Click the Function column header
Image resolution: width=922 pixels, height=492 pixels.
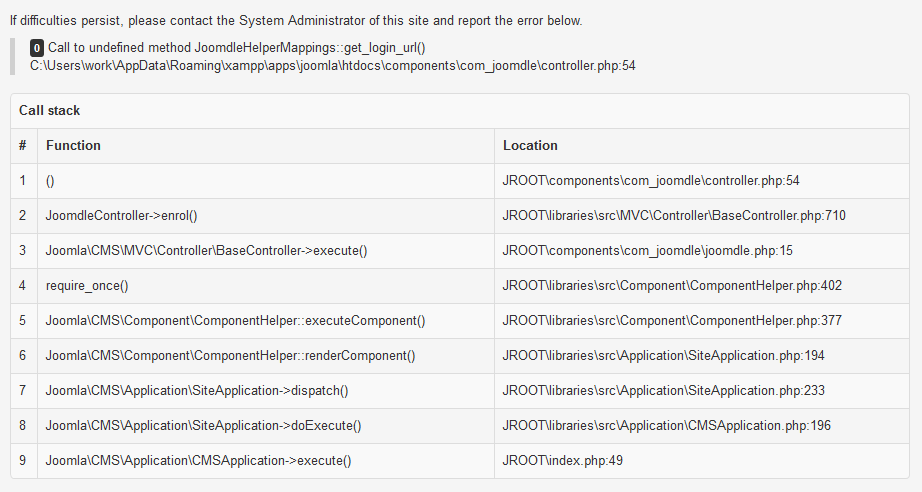[x=73, y=145]
